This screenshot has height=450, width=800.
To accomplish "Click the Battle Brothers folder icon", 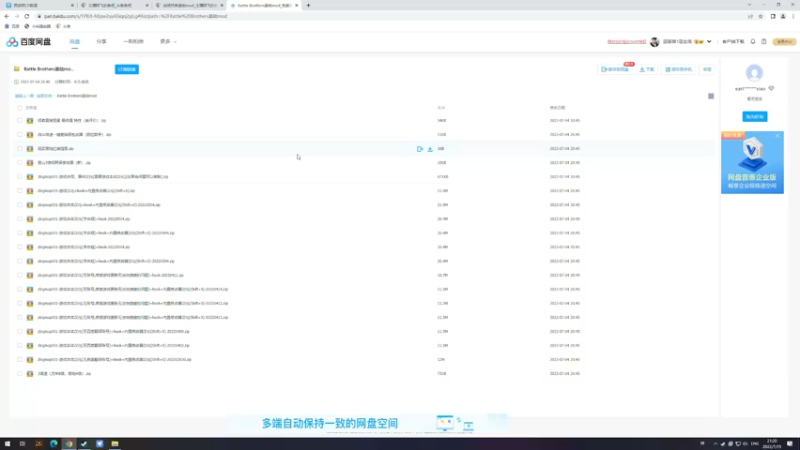I will click(x=17, y=69).
